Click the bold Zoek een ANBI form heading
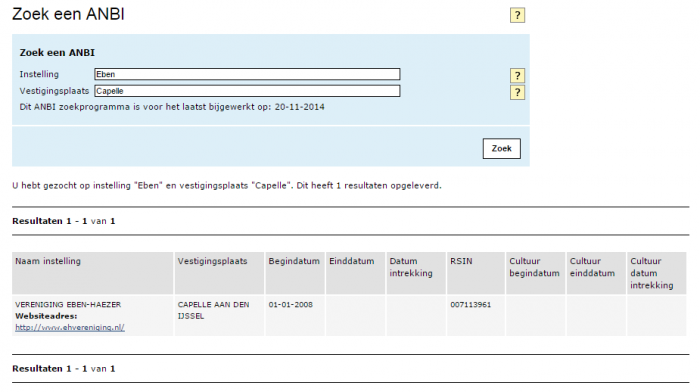Image resolution: width=700 pixels, height=392 pixels. coord(57,53)
